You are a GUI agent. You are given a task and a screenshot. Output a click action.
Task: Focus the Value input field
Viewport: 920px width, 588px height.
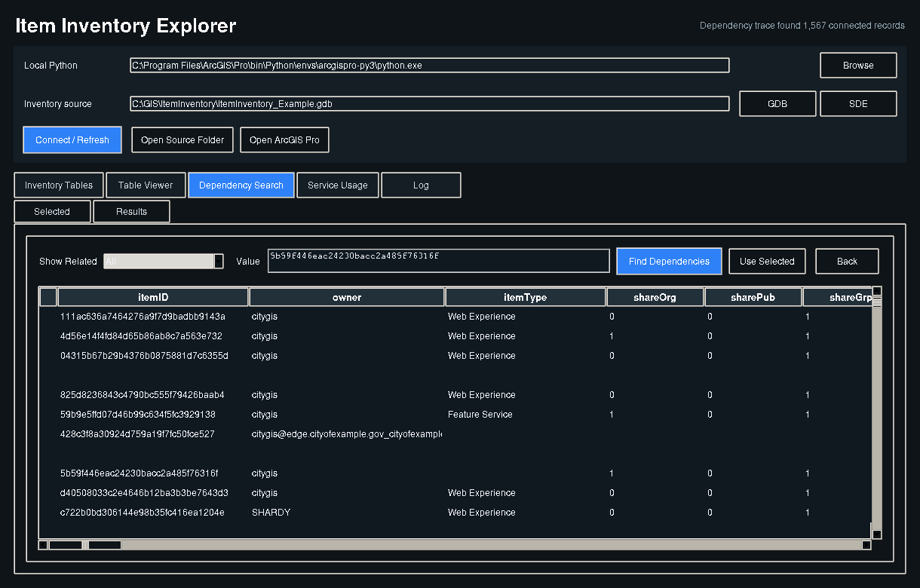pyautogui.click(x=439, y=261)
